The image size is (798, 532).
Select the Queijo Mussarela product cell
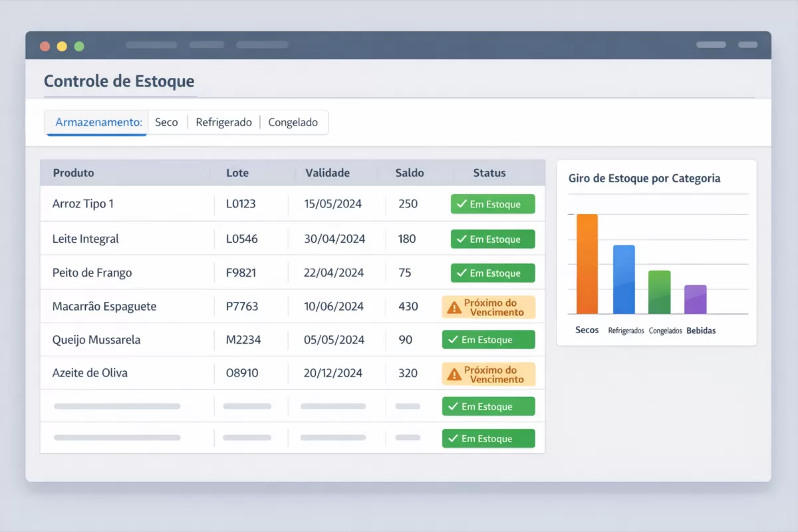click(96, 340)
